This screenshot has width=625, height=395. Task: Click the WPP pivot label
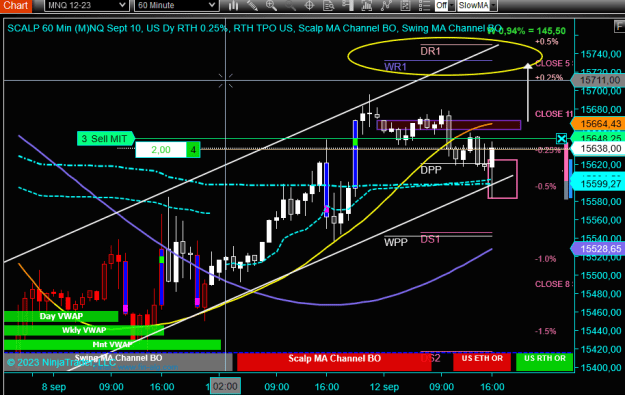click(x=395, y=242)
